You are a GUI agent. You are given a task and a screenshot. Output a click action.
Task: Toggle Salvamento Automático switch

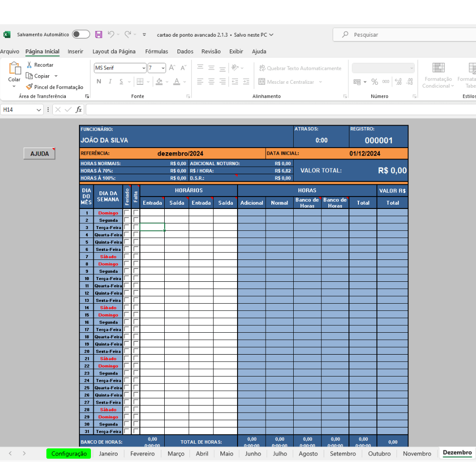(81, 34)
